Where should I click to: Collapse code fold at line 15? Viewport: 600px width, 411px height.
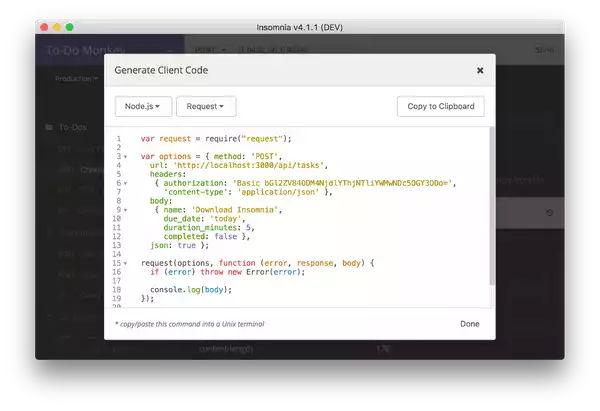pos(125,263)
